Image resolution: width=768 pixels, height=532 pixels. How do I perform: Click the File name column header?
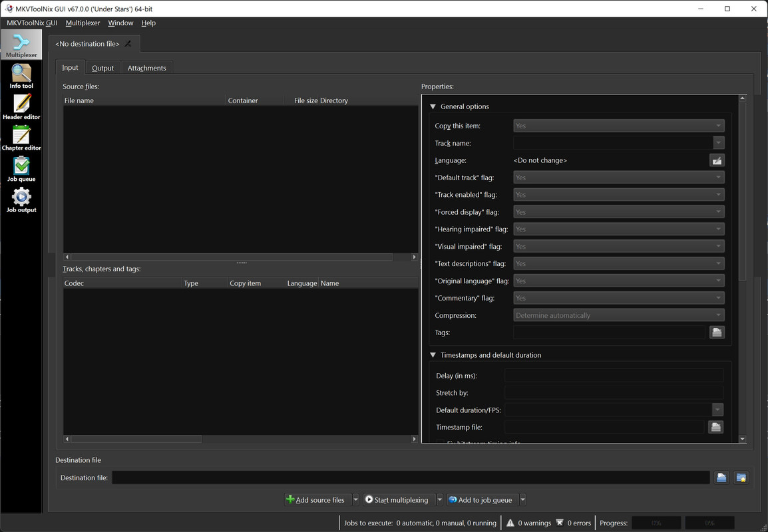pos(144,100)
